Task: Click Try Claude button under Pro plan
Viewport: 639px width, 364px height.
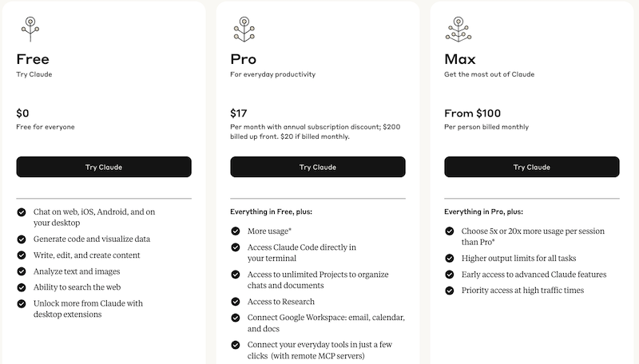Action: click(x=318, y=167)
